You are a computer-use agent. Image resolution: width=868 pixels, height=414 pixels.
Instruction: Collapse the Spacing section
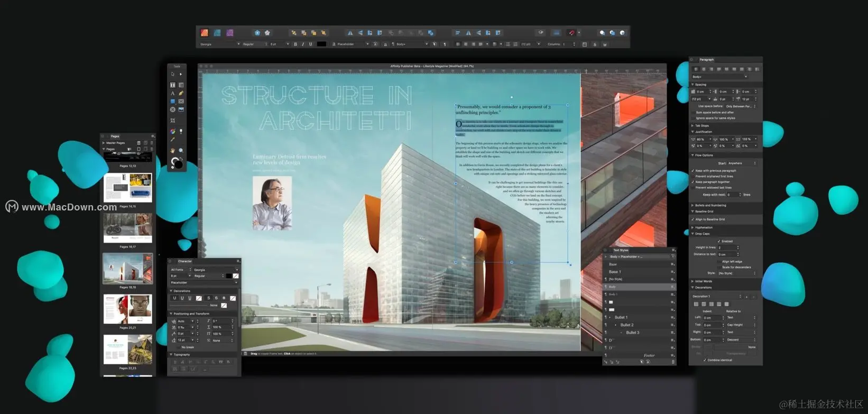tap(692, 85)
